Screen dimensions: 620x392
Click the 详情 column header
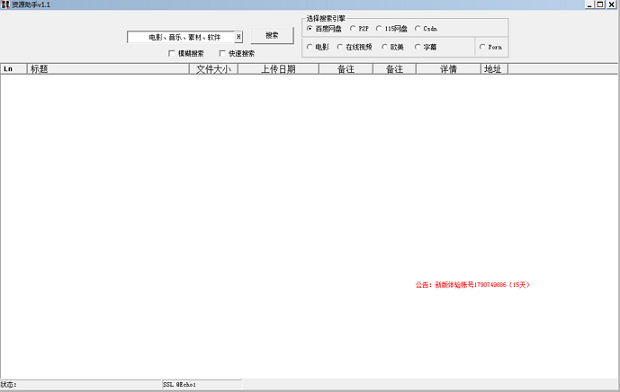point(448,69)
